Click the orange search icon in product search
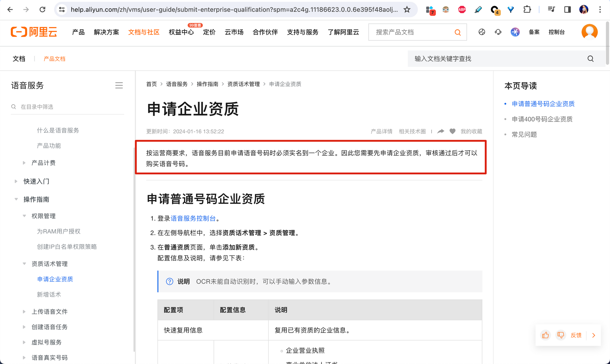The width and height of the screenshot is (610, 364). 457,32
